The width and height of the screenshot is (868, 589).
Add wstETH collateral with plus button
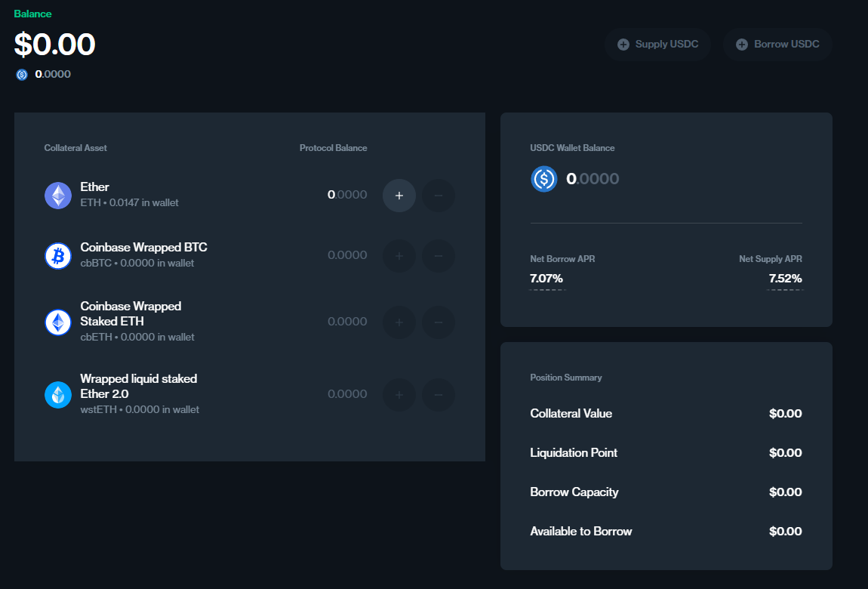(399, 395)
